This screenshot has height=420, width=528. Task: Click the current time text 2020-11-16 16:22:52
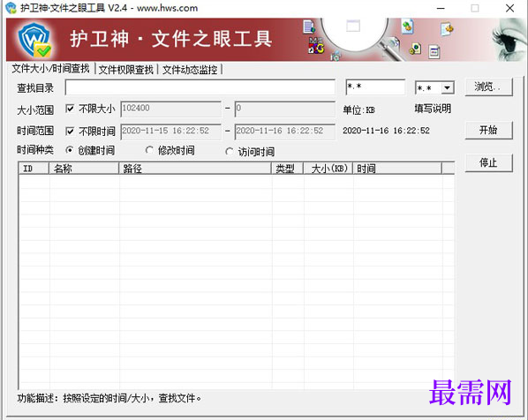(x=386, y=131)
